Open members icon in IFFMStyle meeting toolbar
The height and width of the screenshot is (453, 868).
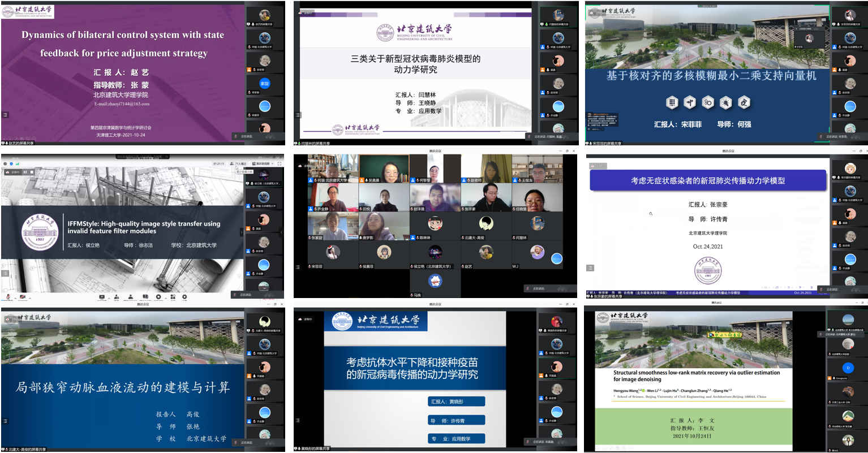[x=130, y=297]
